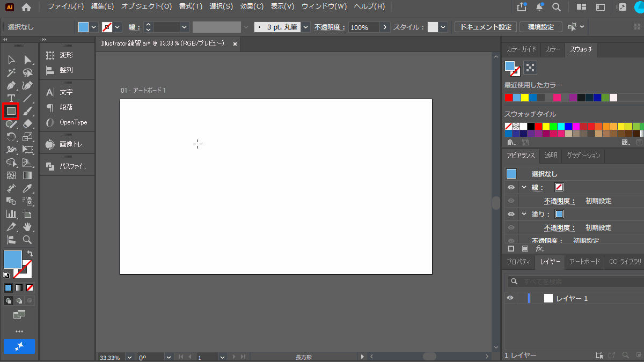Hide the 塗り fill attribute eye
The image size is (644, 362).
point(511,213)
